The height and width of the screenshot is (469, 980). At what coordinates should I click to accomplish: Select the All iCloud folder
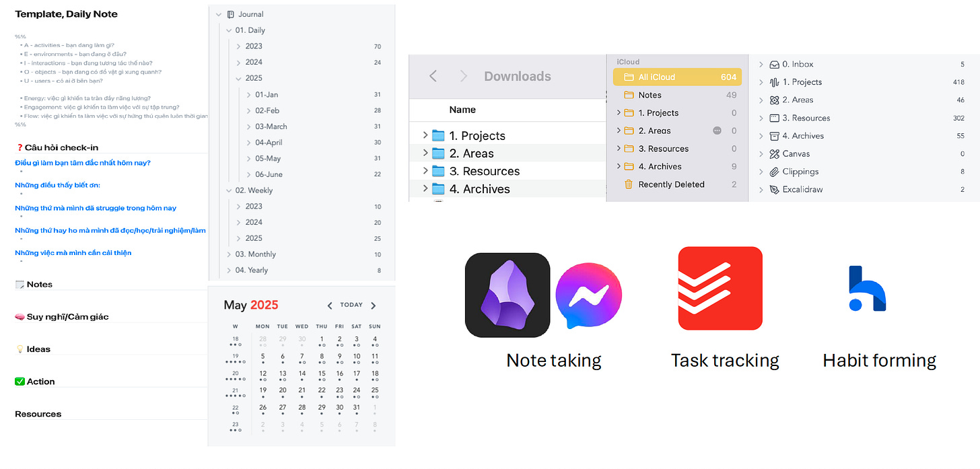pyautogui.click(x=677, y=77)
